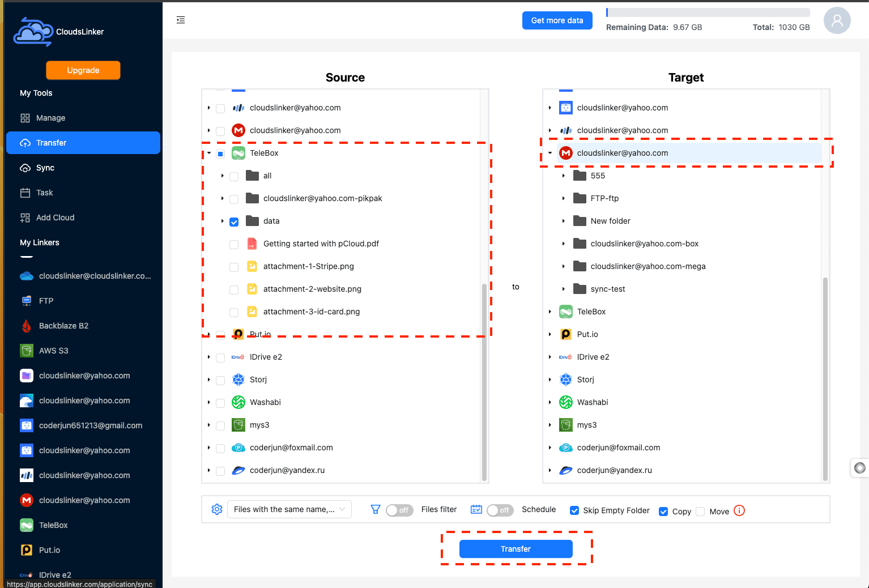Check the Getting started with pCloud.pdf checkbox
The width and height of the screenshot is (869, 588).
pos(234,244)
